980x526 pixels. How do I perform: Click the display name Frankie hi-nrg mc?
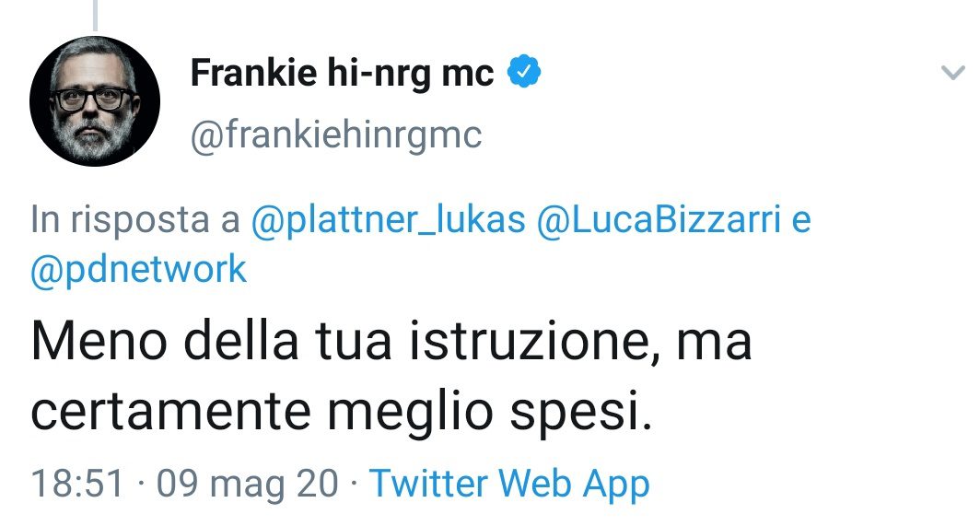(342, 74)
